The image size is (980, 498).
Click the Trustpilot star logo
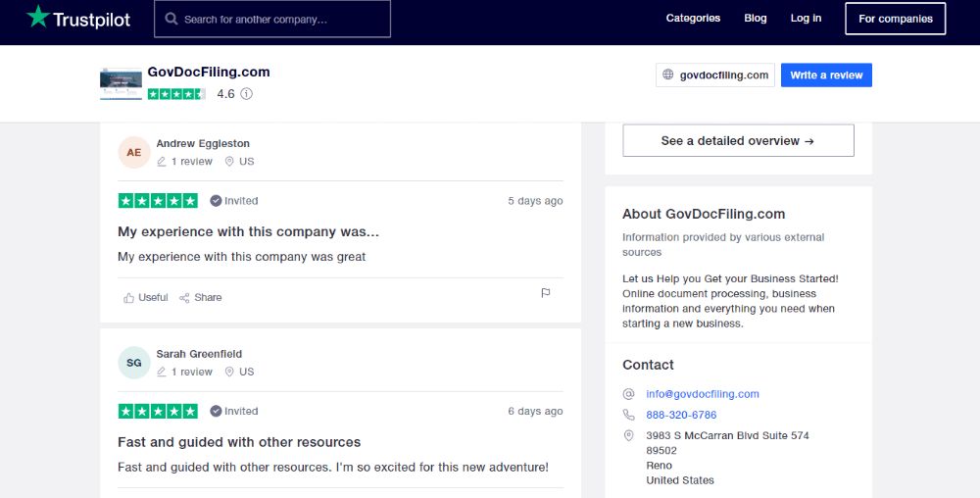tap(37, 17)
